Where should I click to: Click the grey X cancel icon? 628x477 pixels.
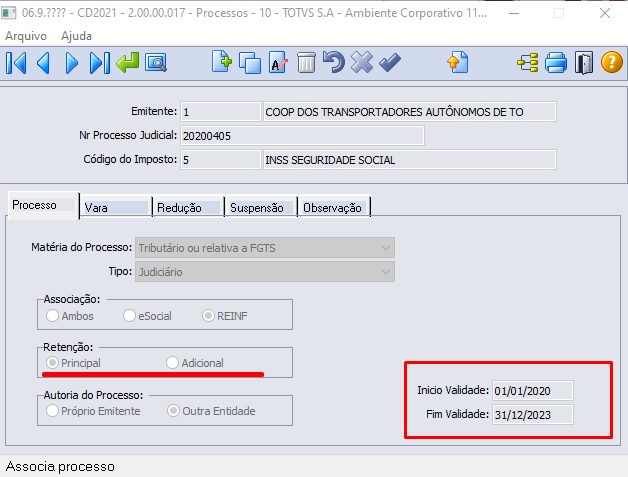pyautogui.click(x=362, y=62)
